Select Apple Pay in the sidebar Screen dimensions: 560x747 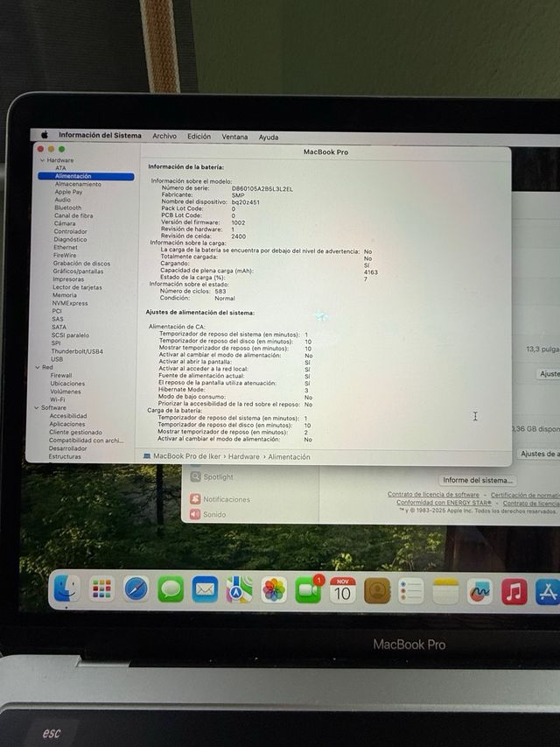[68, 192]
